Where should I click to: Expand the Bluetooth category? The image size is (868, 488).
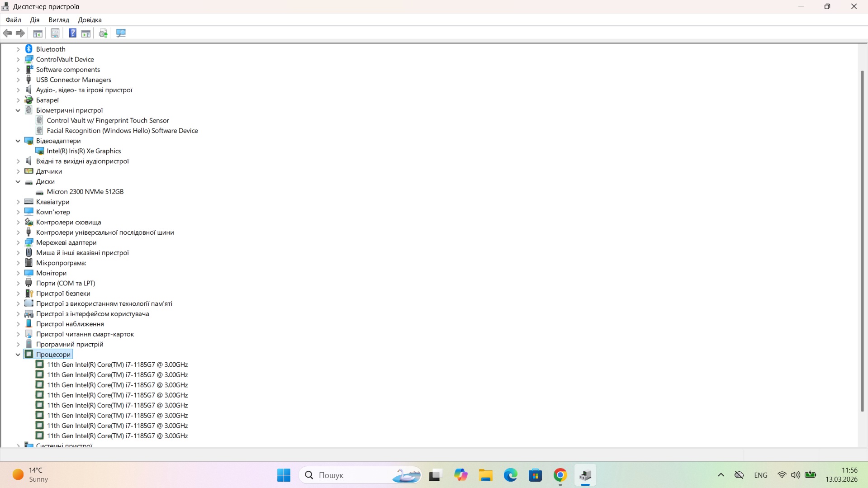pyautogui.click(x=18, y=49)
